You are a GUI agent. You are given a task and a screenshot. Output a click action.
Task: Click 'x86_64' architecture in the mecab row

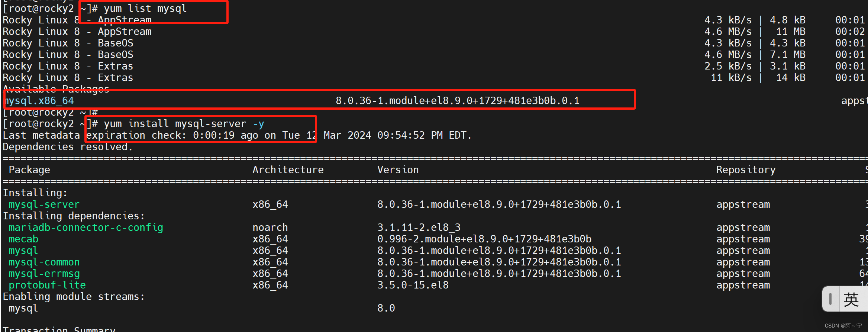(270, 239)
